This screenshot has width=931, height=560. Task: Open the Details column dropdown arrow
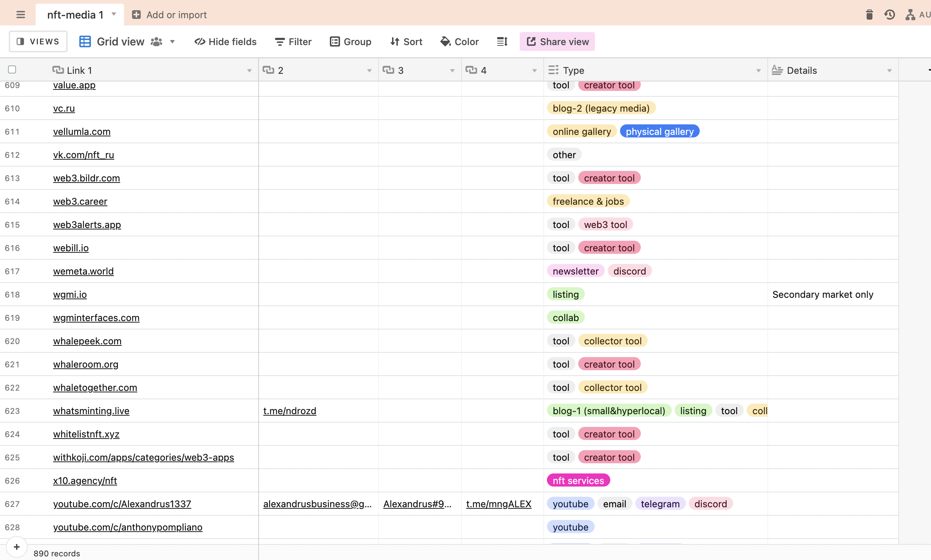(890, 71)
